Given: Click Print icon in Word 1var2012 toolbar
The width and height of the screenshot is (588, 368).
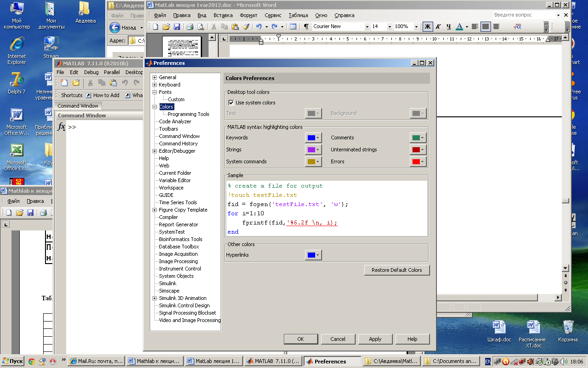Looking at the screenshot, I should 190,27.
